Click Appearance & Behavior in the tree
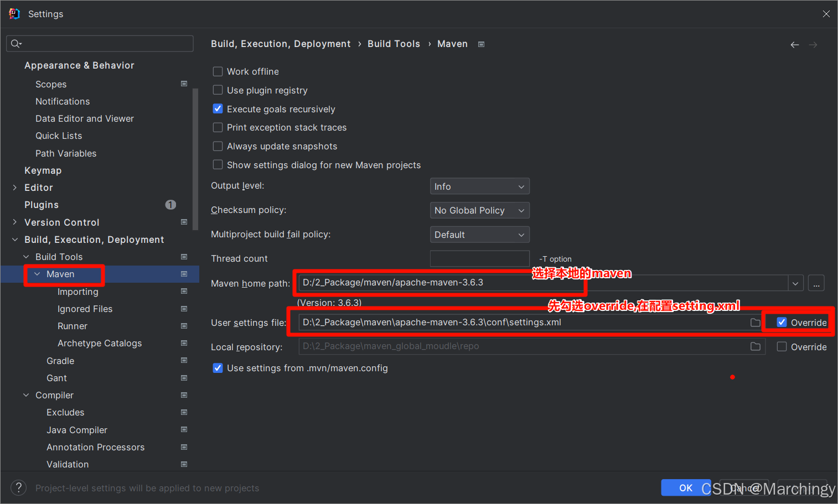The image size is (838, 504). click(79, 65)
